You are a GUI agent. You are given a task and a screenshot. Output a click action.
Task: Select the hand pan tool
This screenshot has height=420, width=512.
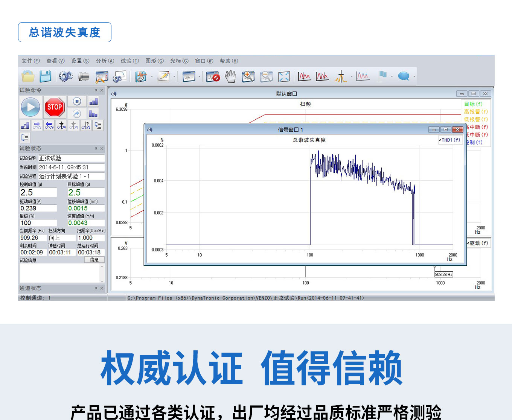(230, 76)
